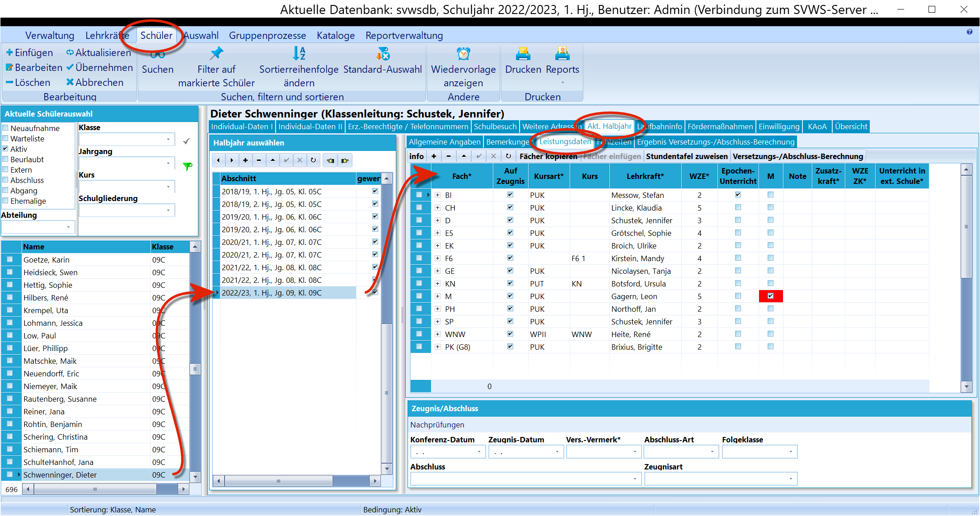Open the Abteilung dropdown

coord(68,227)
